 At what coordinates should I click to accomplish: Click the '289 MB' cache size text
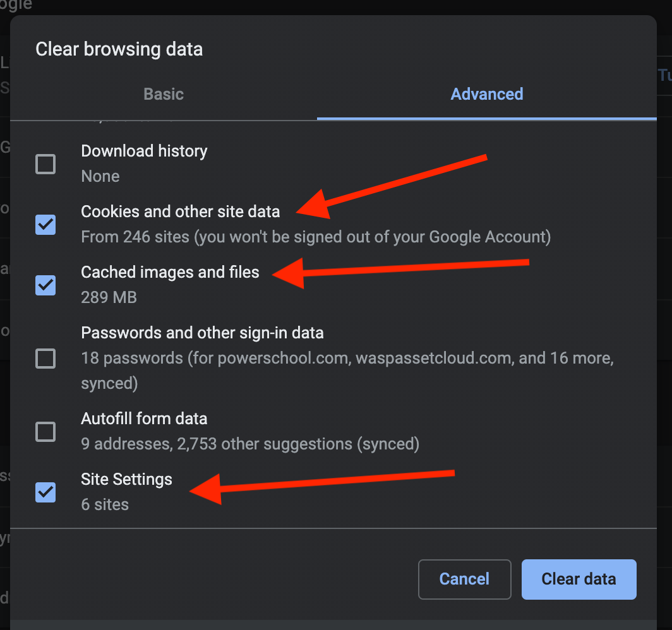[109, 297]
